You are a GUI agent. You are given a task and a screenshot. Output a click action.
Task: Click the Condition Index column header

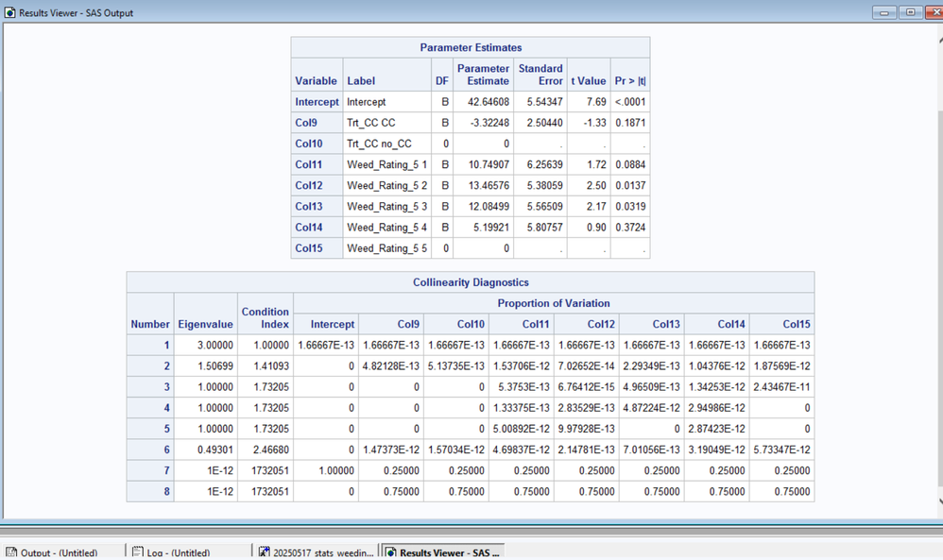(x=266, y=318)
